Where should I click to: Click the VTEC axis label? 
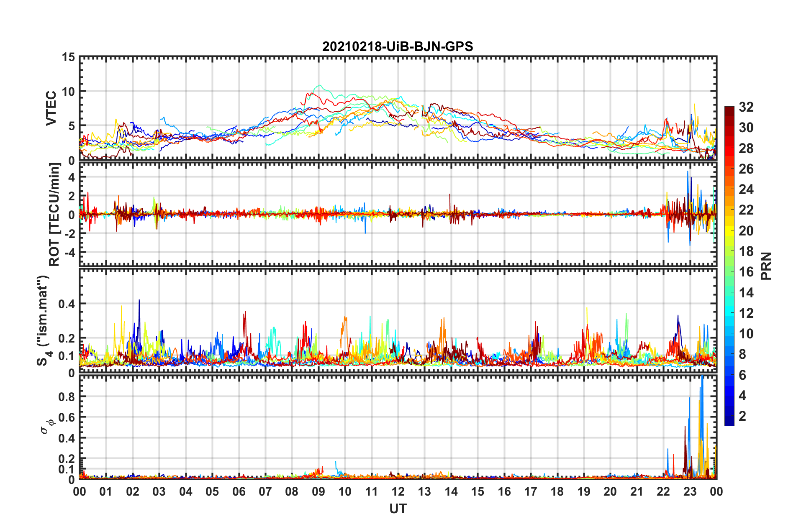click(51, 108)
